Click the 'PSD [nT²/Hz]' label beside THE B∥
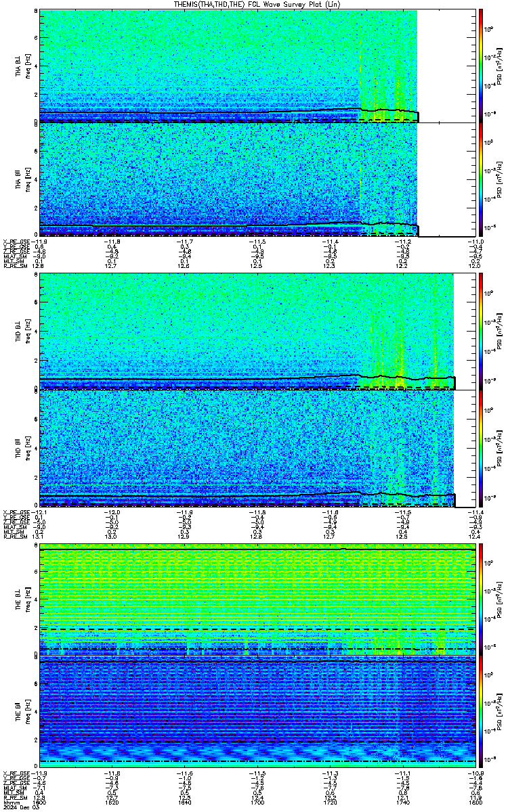 (x=499, y=712)
